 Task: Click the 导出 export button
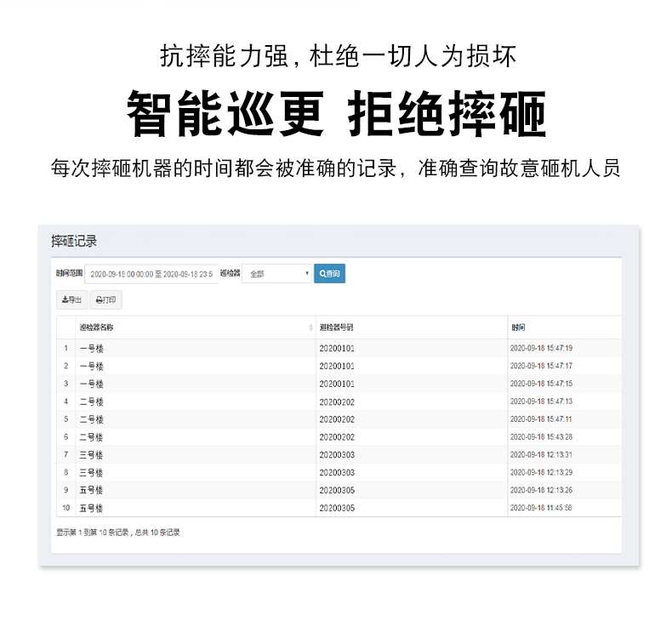(x=72, y=300)
